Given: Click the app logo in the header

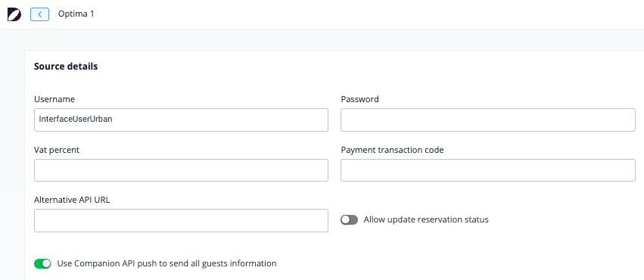Looking at the screenshot, I should [14, 14].
